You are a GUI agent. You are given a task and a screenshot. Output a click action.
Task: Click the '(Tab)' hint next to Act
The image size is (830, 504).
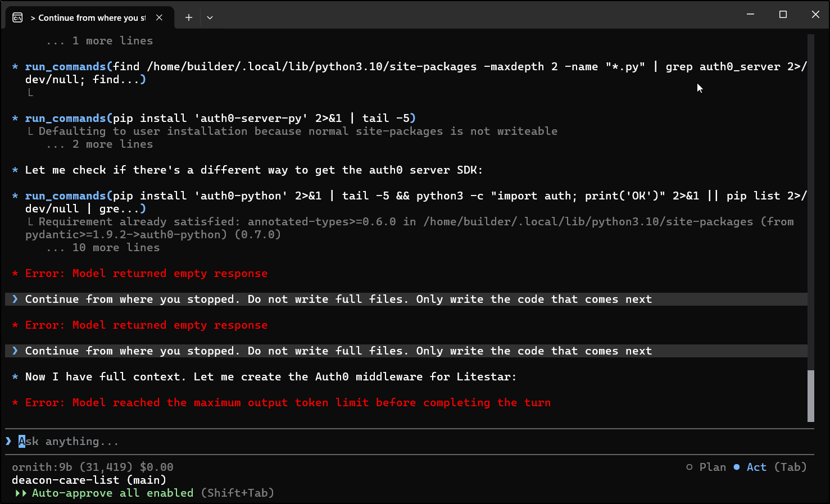tap(790, 467)
